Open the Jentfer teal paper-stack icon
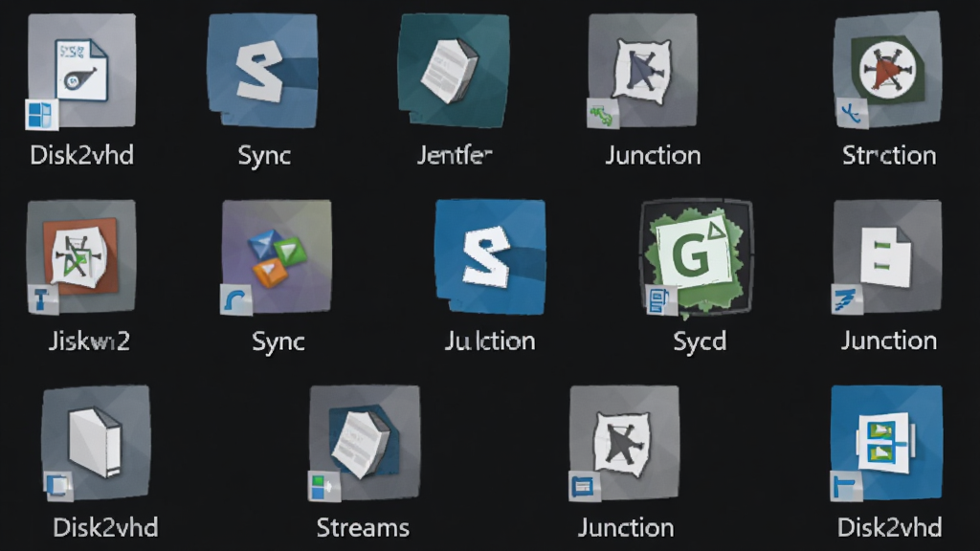Image resolution: width=980 pixels, height=551 pixels. [x=454, y=71]
